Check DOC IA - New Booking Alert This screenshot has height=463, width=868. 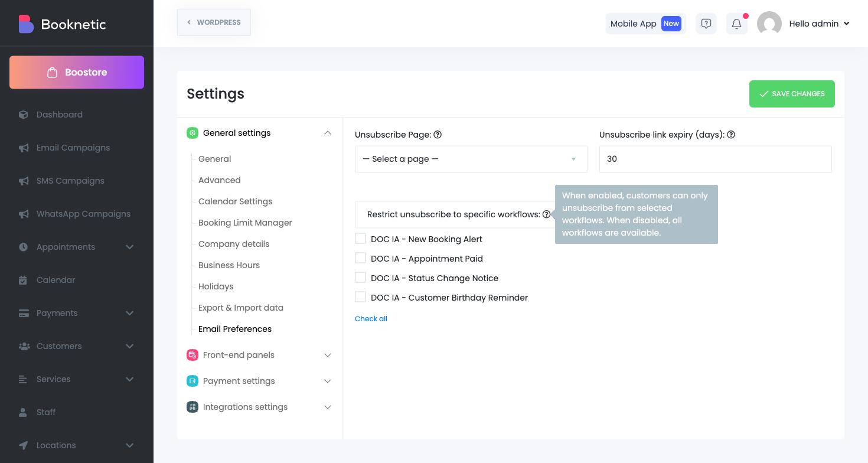pyautogui.click(x=360, y=239)
